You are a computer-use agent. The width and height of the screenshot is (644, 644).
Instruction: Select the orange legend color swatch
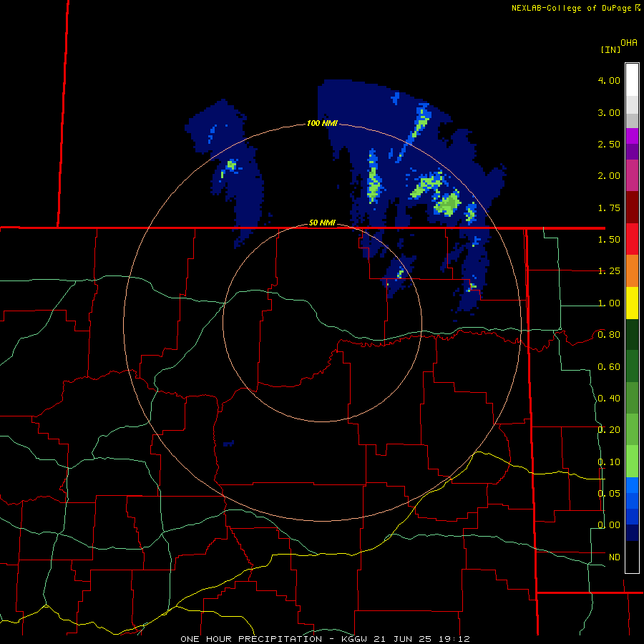632,271
